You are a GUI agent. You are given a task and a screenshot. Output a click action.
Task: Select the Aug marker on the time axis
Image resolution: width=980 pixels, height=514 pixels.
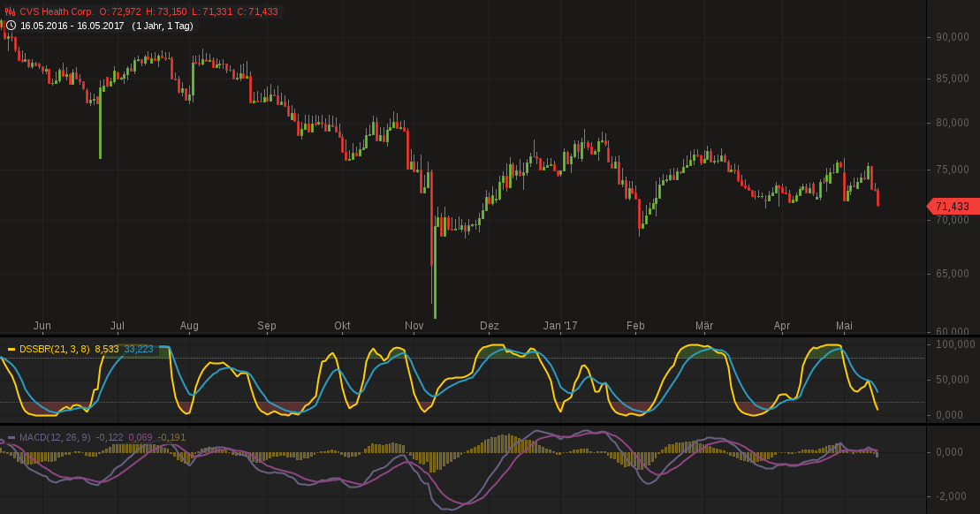tap(189, 326)
